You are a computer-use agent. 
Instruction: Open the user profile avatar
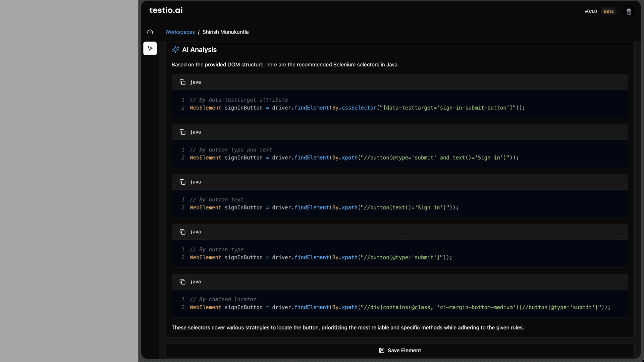[x=629, y=11]
